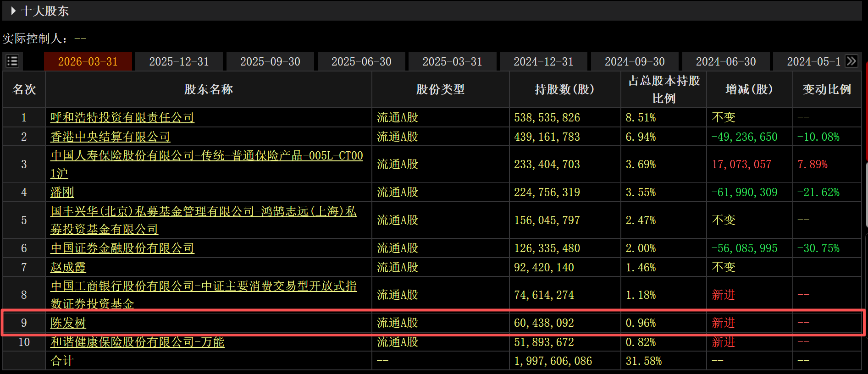Select the 2025-06-30 reporting period
This screenshot has width=868, height=374.
[361, 61]
